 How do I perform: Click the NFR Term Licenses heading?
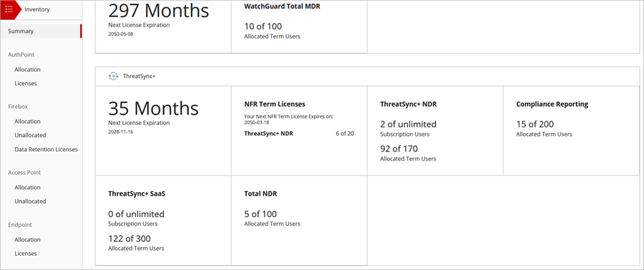[x=275, y=104]
